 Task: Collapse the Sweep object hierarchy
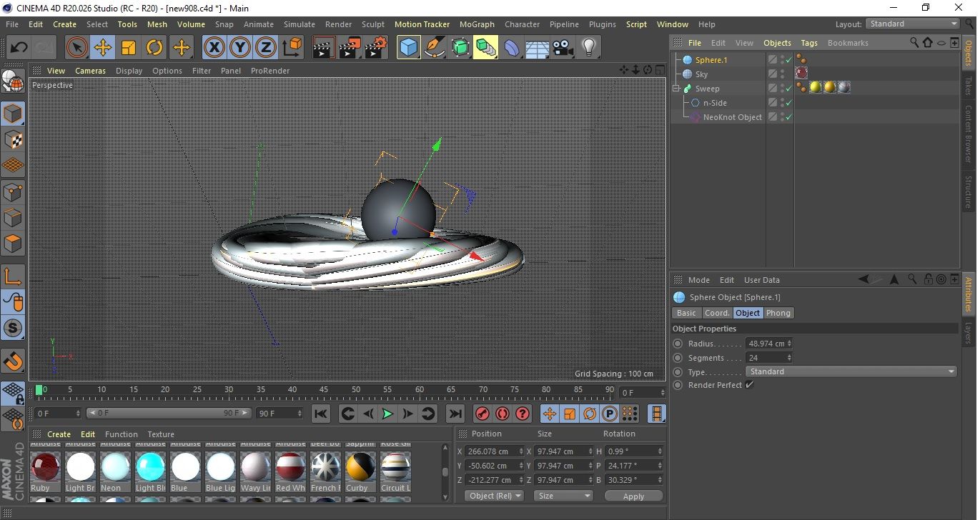coord(676,89)
